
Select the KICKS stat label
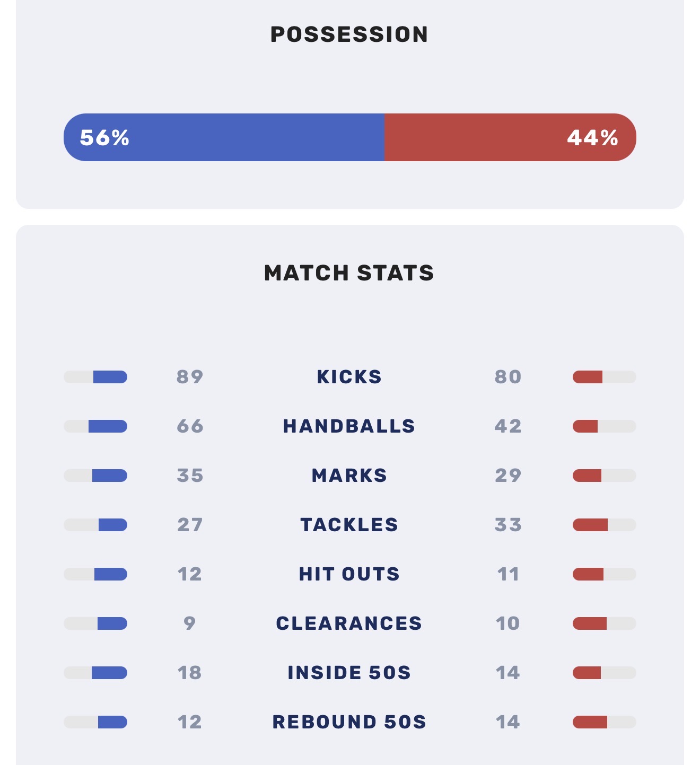(349, 377)
